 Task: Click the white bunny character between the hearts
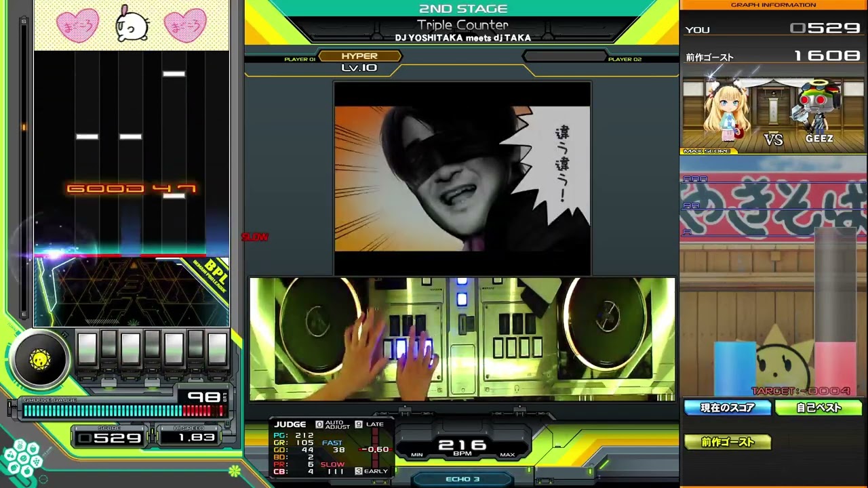pos(132,24)
